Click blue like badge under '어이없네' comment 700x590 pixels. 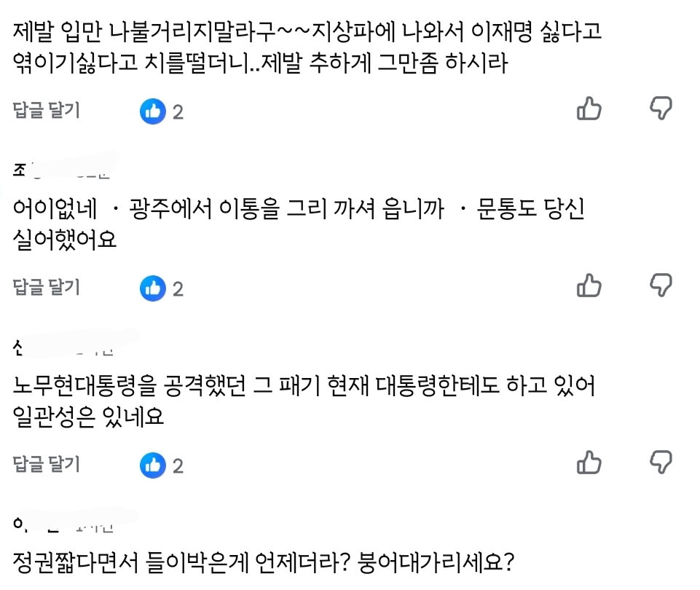[153, 288]
